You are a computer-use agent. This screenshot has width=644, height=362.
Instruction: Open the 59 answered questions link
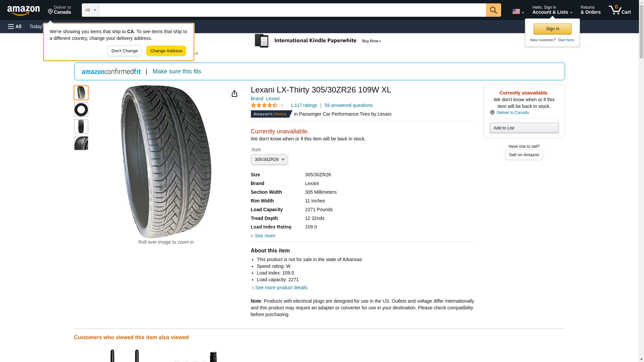pos(348,105)
